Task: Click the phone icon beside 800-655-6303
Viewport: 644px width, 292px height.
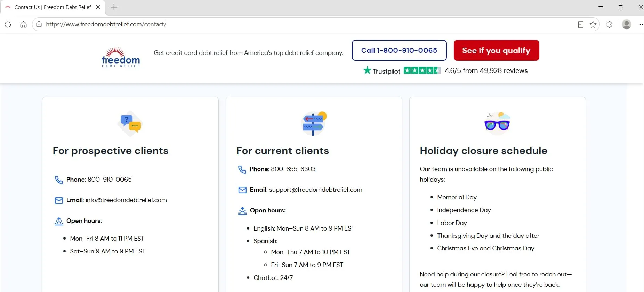Action: click(x=242, y=169)
